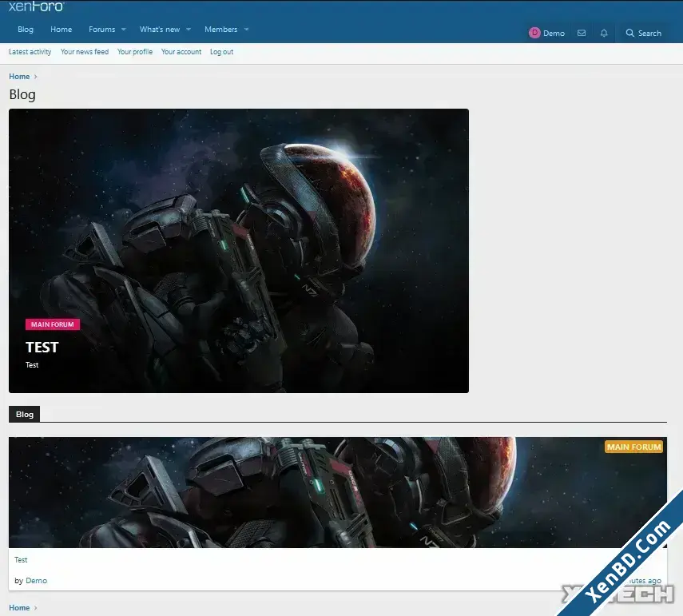This screenshot has height=616, width=683.
Task: Click the top Home breadcrumb
Action: (19, 77)
